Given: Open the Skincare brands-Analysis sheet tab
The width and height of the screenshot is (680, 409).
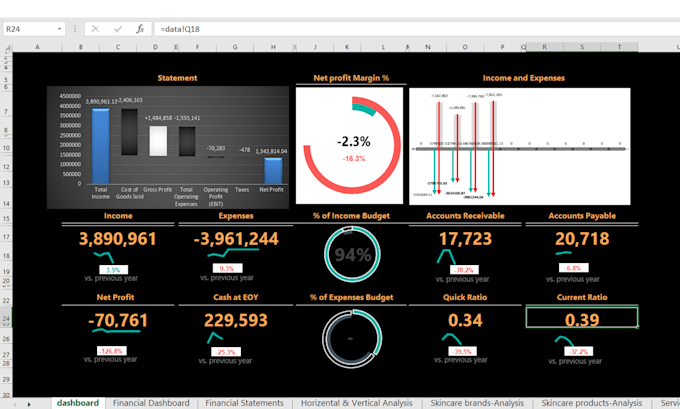Looking at the screenshot, I should pos(477,403).
